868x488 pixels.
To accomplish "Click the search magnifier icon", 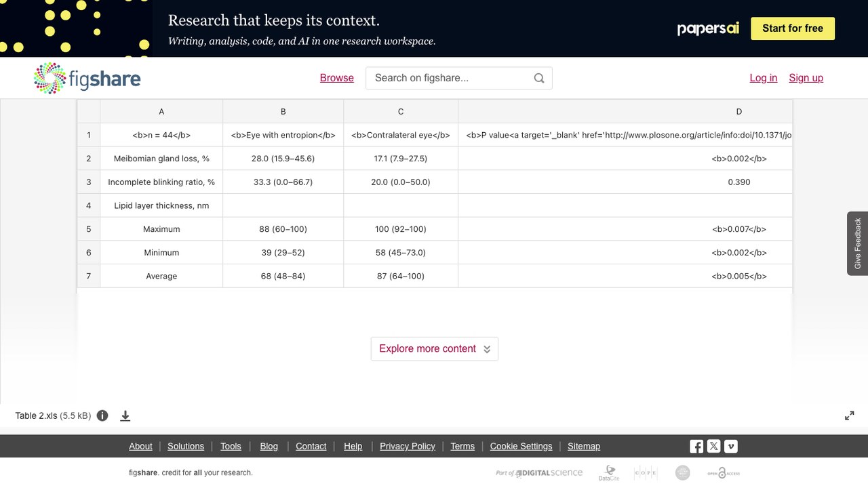I will 539,78.
